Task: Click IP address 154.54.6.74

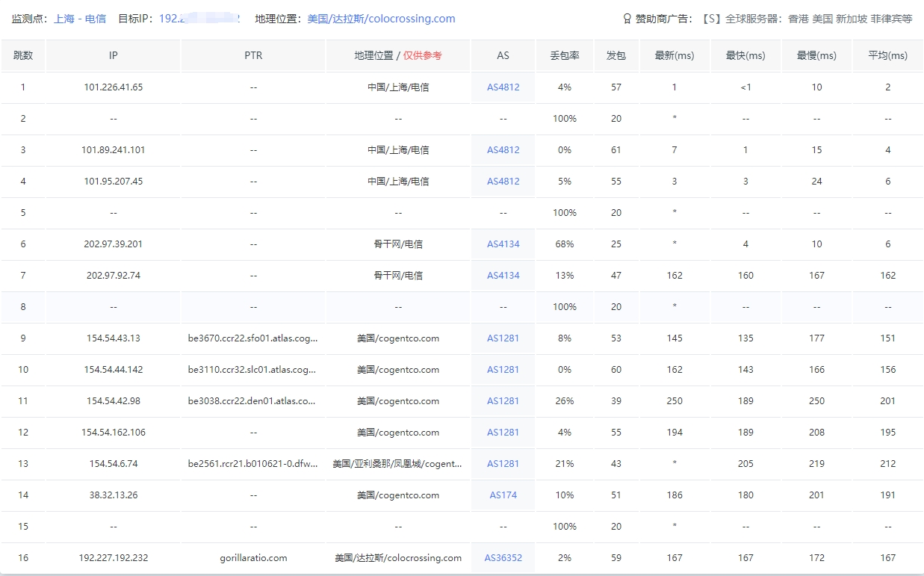Action: [x=114, y=464]
